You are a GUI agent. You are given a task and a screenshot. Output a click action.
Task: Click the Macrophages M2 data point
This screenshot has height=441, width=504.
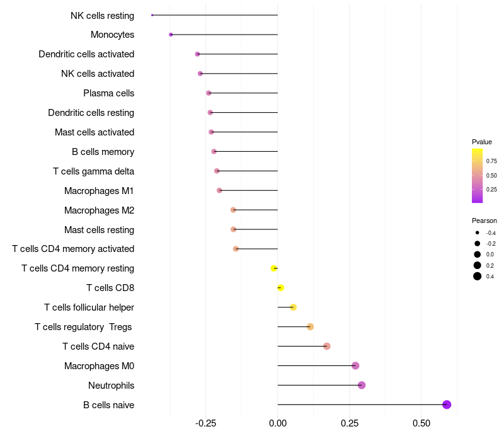[233, 210]
